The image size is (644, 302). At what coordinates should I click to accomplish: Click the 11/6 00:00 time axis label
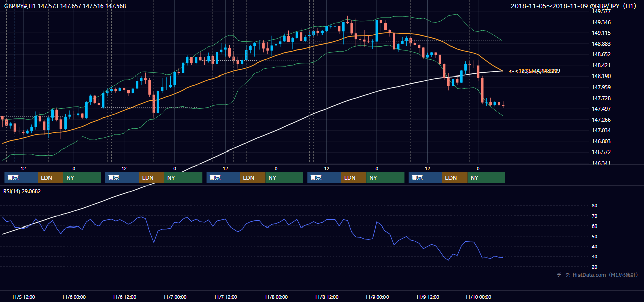pyautogui.click(x=74, y=297)
